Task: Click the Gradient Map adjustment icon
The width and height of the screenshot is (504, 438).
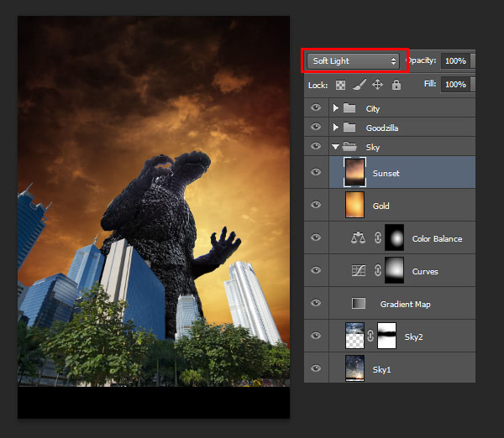Action: (x=359, y=303)
